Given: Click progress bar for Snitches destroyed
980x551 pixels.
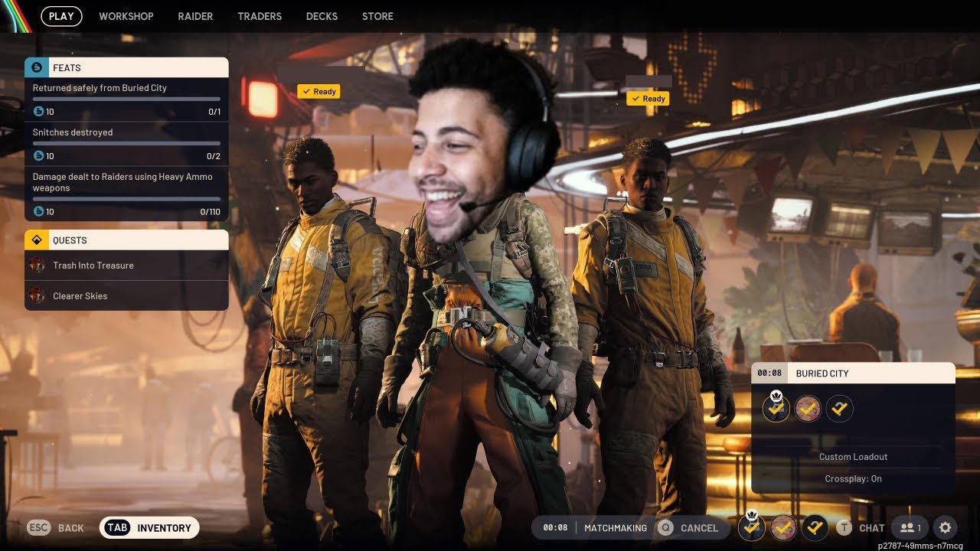Looking at the screenshot, I should click(126, 143).
